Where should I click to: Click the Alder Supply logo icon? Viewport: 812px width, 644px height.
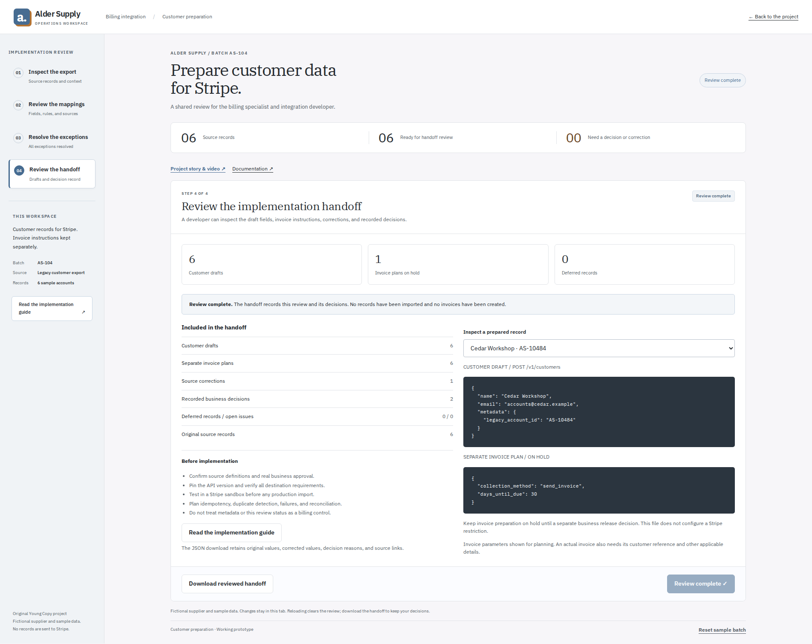point(22,17)
